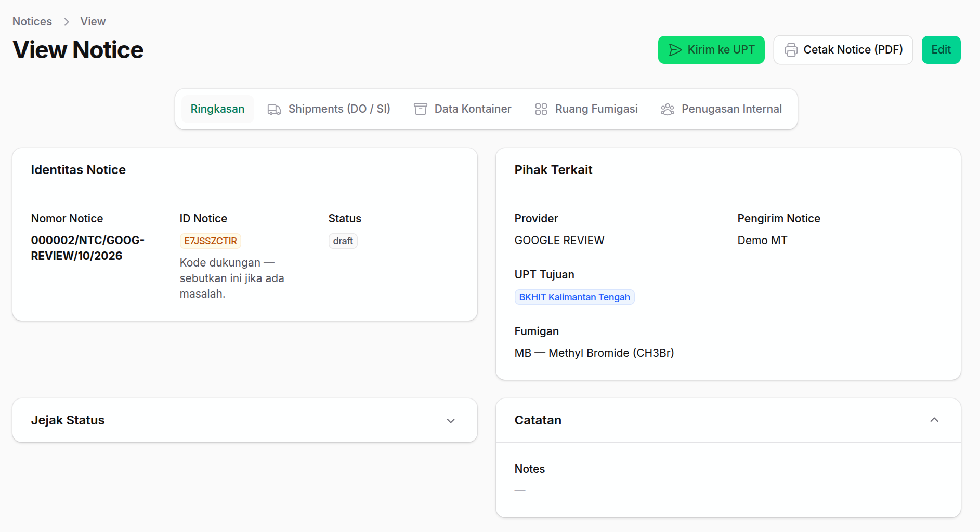
Task: Select the Ringkasan tab
Action: (217, 109)
